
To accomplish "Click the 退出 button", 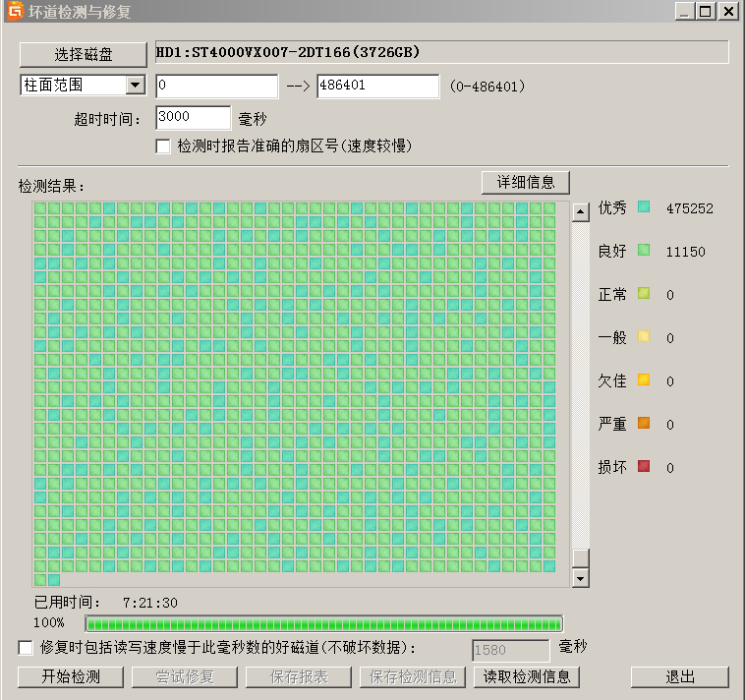I will click(680, 676).
